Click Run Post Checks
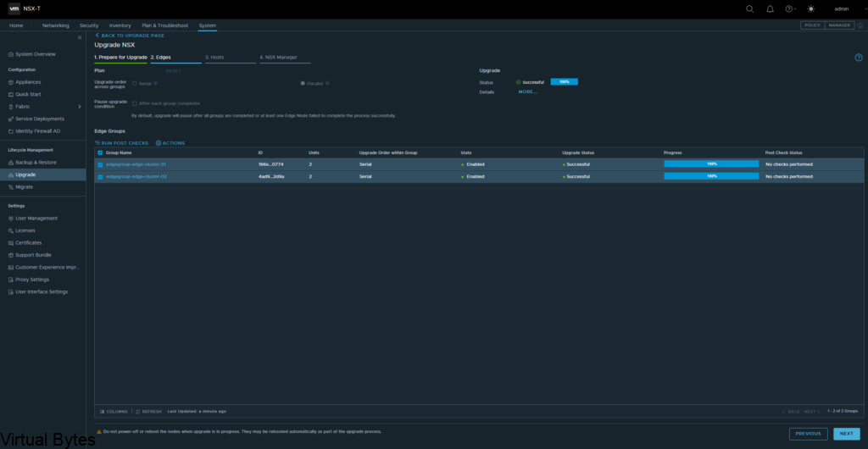Image resolution: width=868 pixels, height=449 pixels. click(x=122, y=143)
